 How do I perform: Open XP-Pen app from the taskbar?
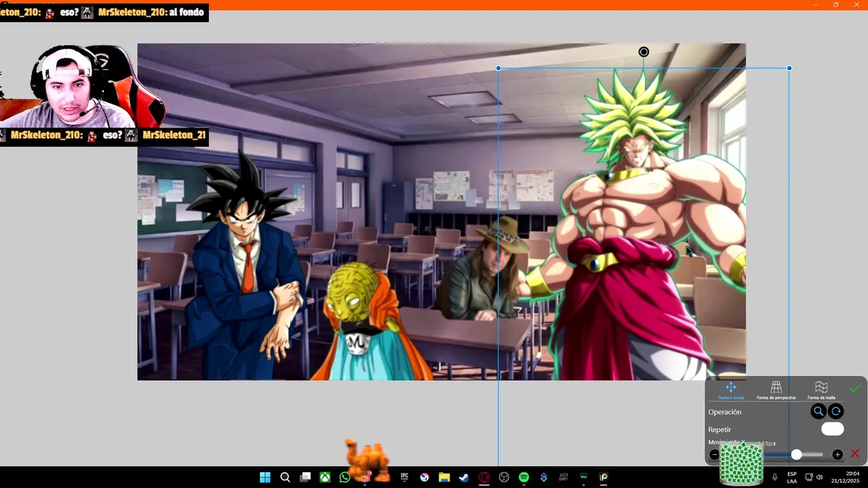click(x=564, y=477)
